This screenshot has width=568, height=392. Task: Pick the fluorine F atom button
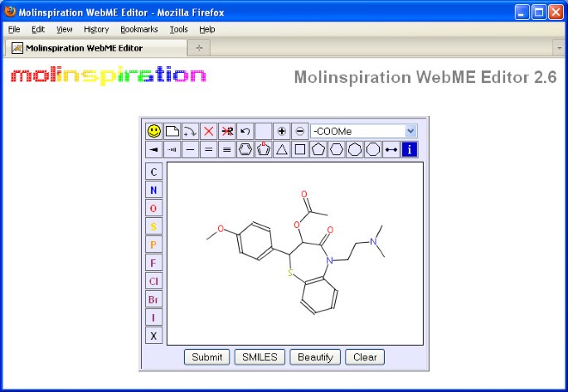point(153,263)
